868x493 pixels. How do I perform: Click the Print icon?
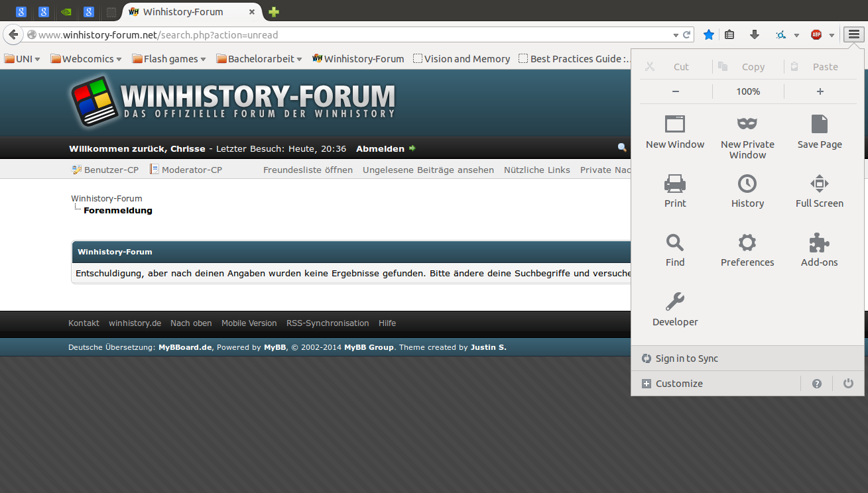point(675,191)
